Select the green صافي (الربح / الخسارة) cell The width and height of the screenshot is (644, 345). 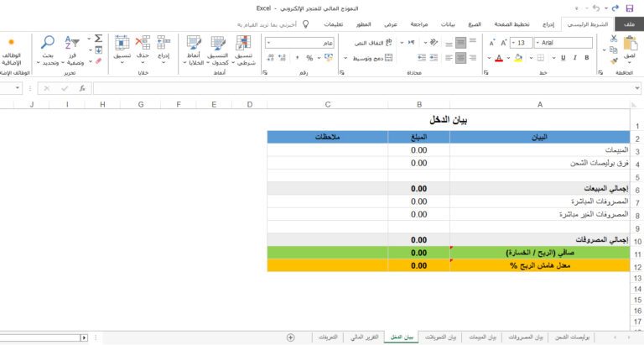point(540,253)
